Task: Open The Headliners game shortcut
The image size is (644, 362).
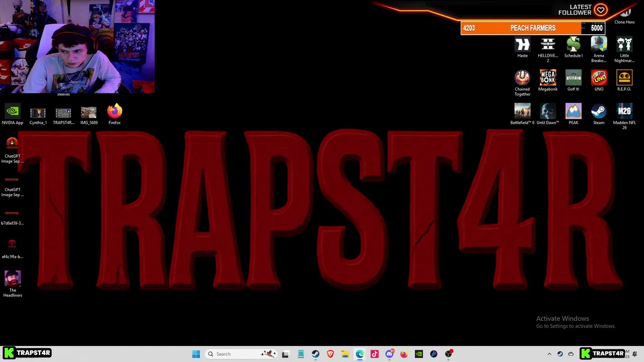Action: pyautogui.click(x=13, y=284)
